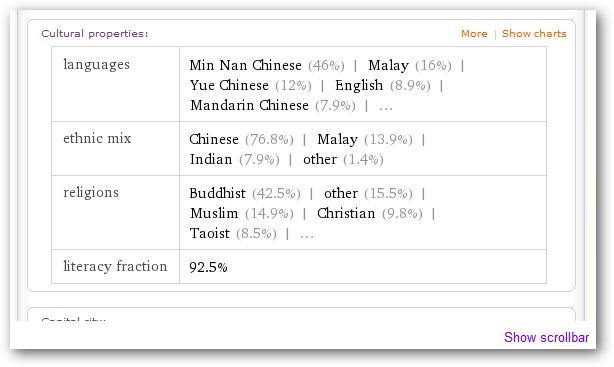Click Chinese in the ethnic mix row
Image resolution: width=614 pixels, height=367 pixels.
214,139
